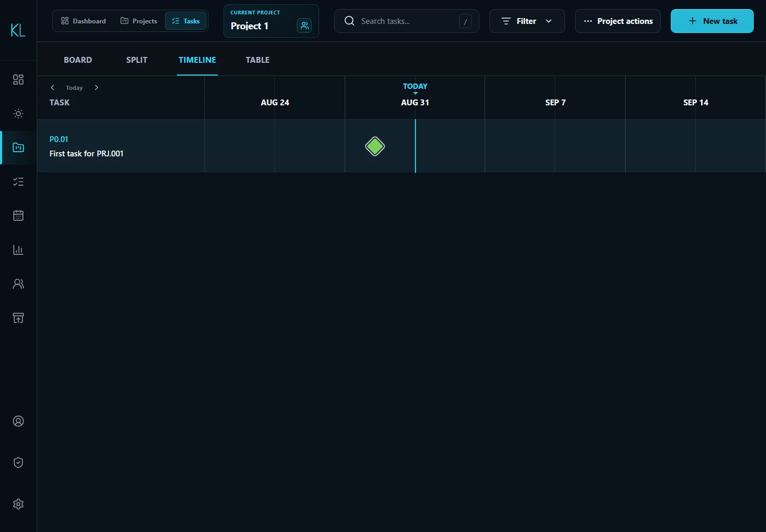Open the bar chart reports icon
The width and height of the screenshot is (766, 532).
click(18, 250)
